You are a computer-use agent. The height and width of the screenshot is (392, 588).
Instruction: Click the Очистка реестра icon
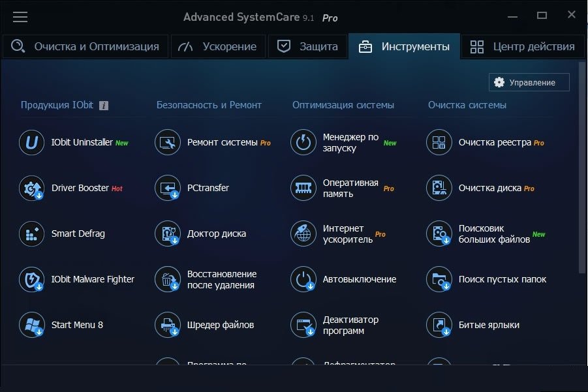coord(439,142)
